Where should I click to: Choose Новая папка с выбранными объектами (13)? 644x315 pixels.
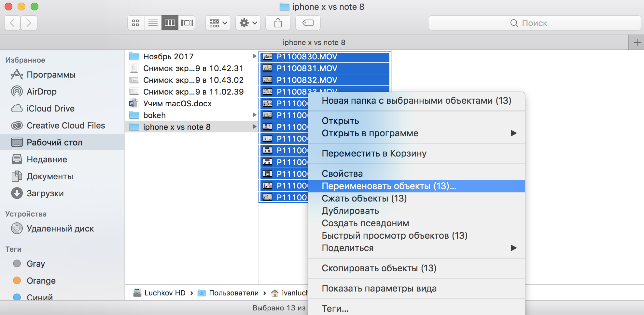416,101
